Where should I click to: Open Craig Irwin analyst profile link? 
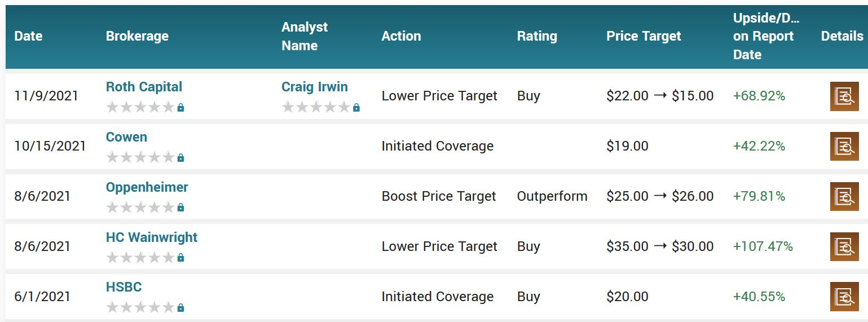315,87
